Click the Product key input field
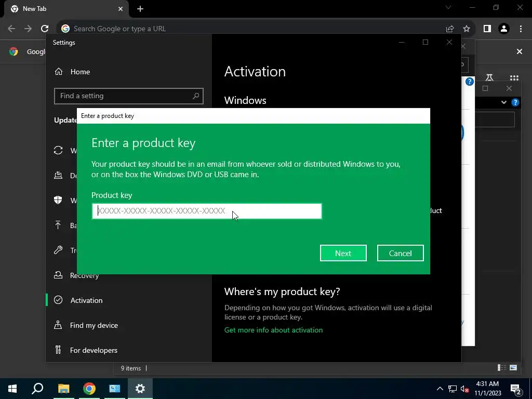The image size is (532, 399). pyautogui.click(x=207, y=211)
